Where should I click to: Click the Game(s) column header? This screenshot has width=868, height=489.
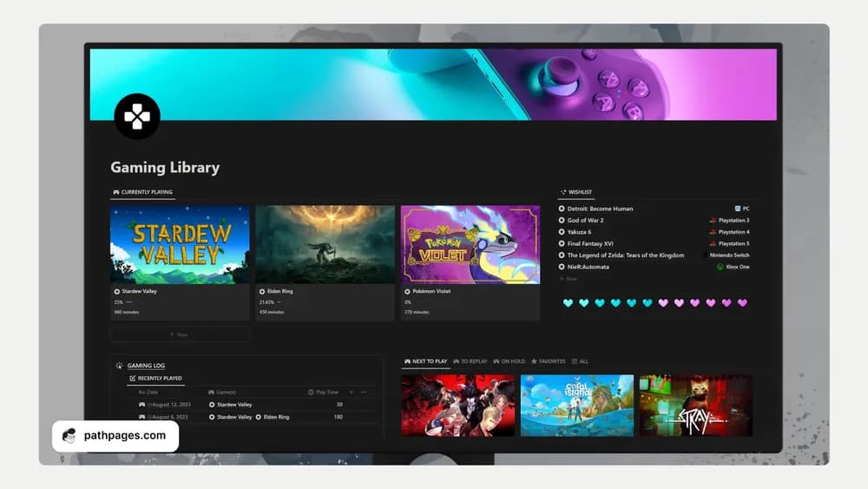click(221, 392)
